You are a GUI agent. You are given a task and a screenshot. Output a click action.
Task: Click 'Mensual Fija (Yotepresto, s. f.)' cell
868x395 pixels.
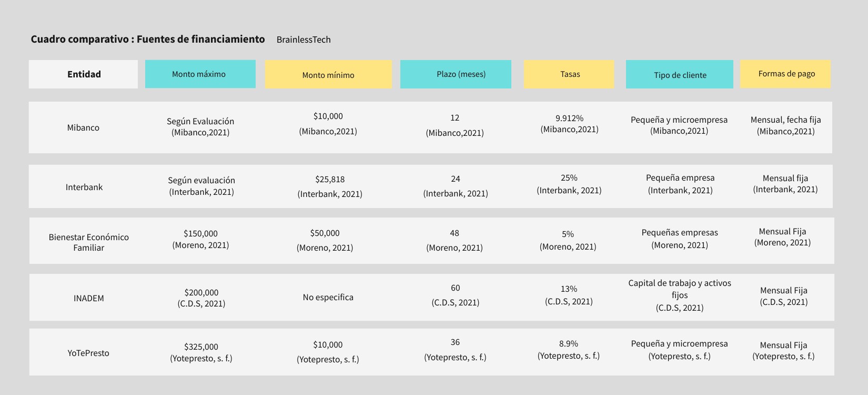[x=783, y=351]
